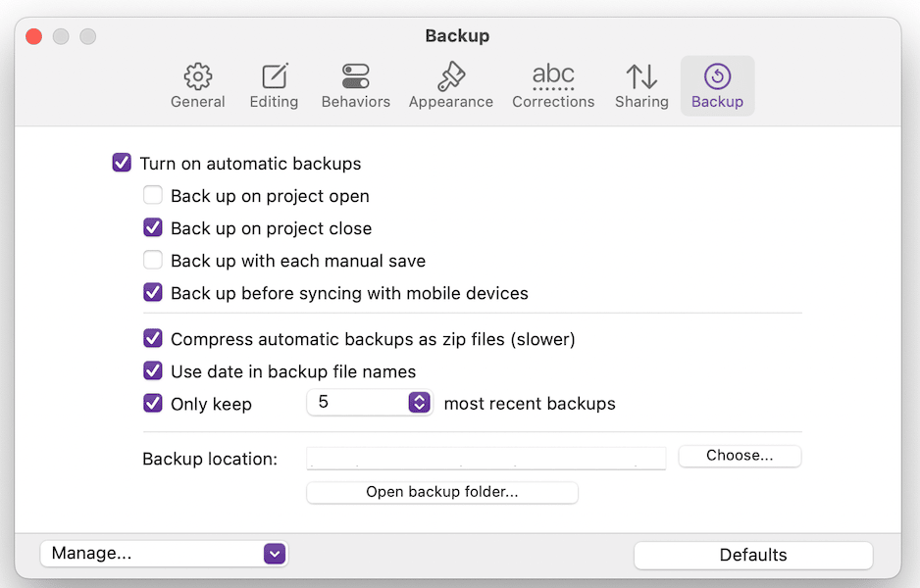Disable Turn on automatic backups
The image size is (920, 588).
[x=122, y=163]
